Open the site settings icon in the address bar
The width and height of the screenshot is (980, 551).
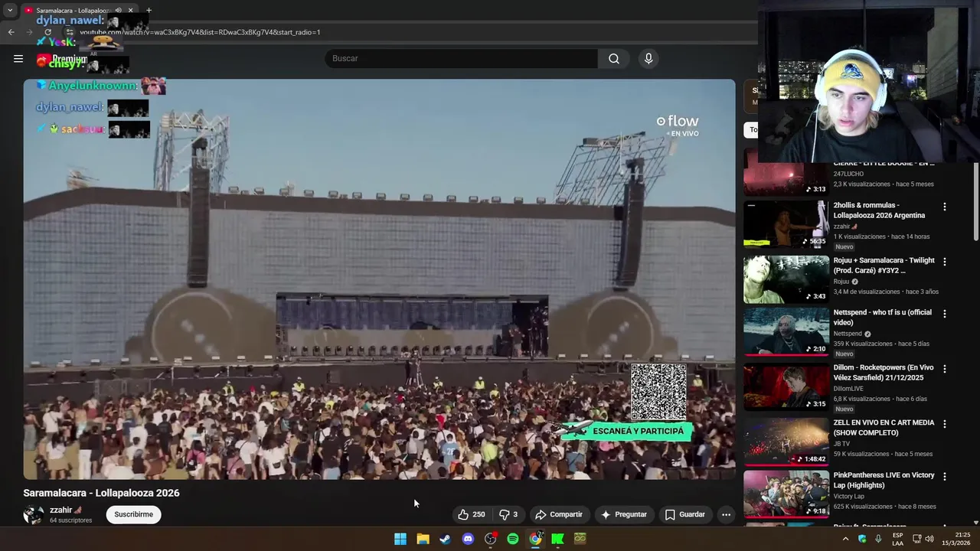tap(69, 32)
